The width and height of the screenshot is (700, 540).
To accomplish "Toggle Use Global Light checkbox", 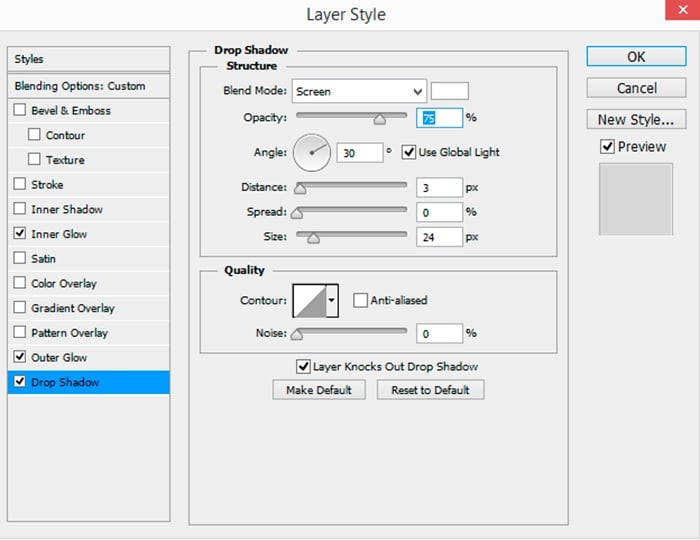I will pos(408,152).
